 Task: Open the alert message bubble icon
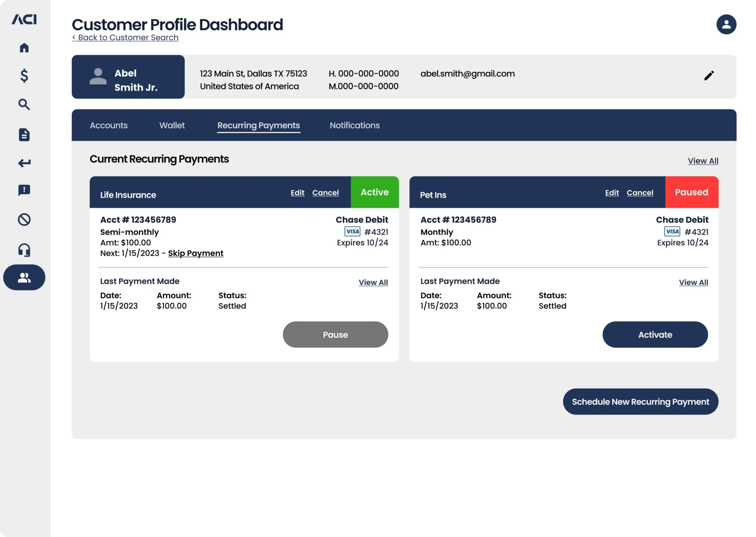(24, 190)
